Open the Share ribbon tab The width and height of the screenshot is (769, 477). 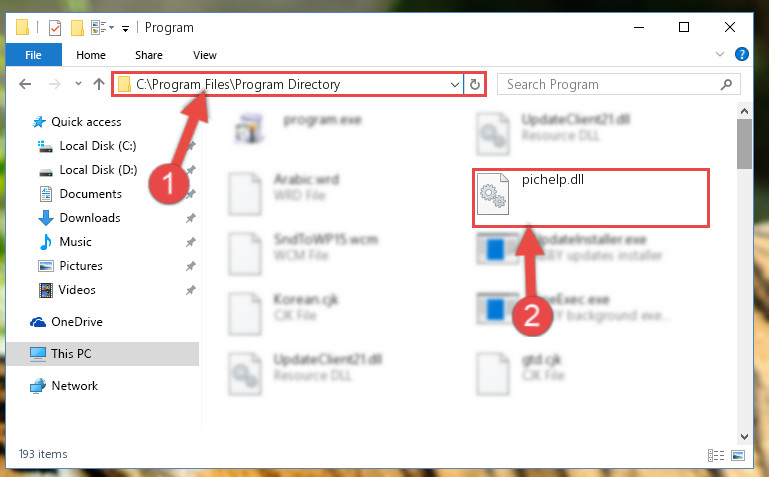point(149,55)
